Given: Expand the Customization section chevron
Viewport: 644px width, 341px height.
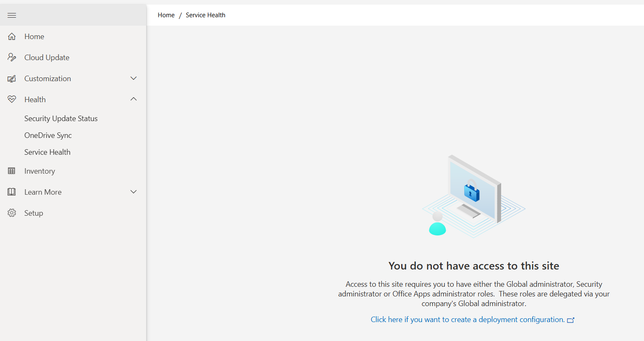Looking at the screenshot, I should pyautogui.click(x=134, y=78).
